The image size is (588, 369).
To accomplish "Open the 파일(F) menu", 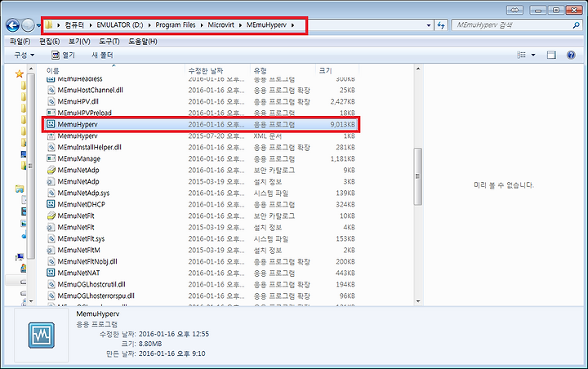I will coord(20,42).
